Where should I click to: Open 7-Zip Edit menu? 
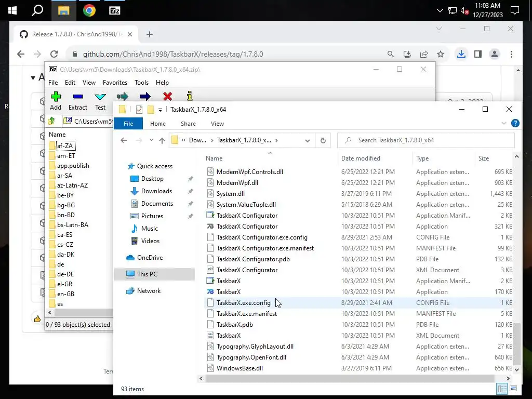click(x=70, y=83)
